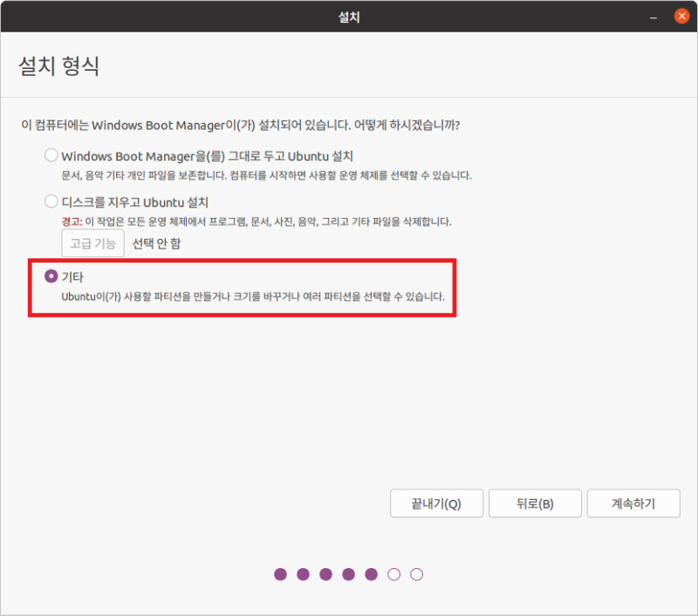698x616 pixels.
Task: Click the '고급 기능' button
Action: tap(92, 243)
